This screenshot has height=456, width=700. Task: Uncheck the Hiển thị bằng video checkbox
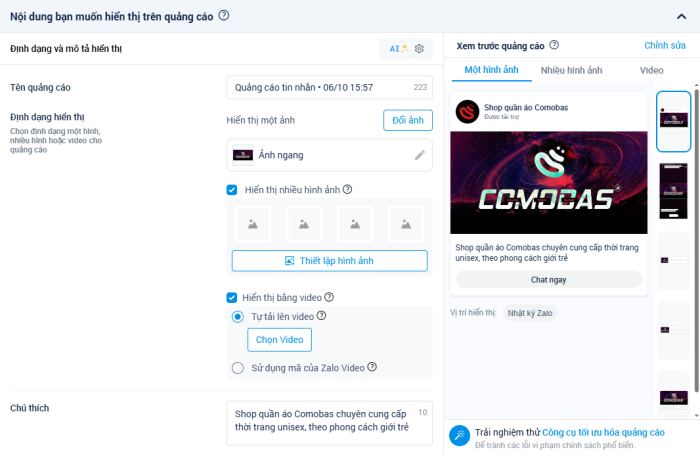232,297
